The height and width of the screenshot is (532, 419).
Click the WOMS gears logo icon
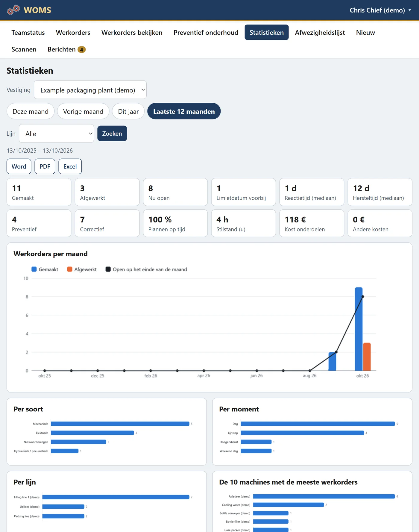point(13,10)
